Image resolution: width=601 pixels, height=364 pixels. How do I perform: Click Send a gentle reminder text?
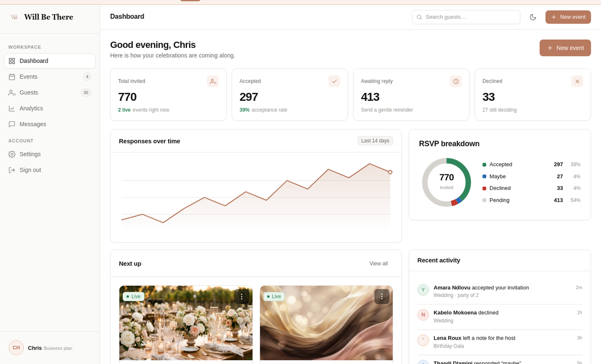(387, 110)
